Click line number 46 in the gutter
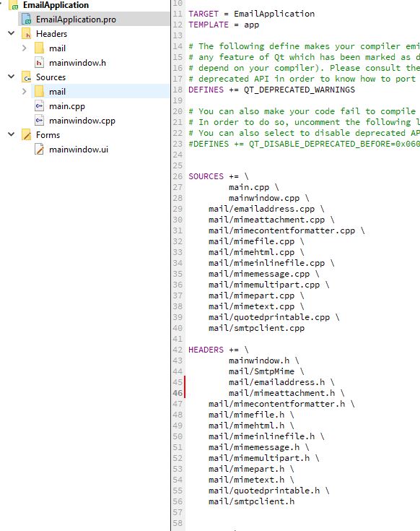 click(x=178, y=393)
